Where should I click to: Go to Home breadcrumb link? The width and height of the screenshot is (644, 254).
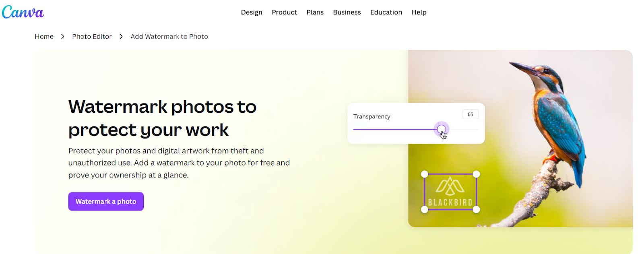(44, 37)
